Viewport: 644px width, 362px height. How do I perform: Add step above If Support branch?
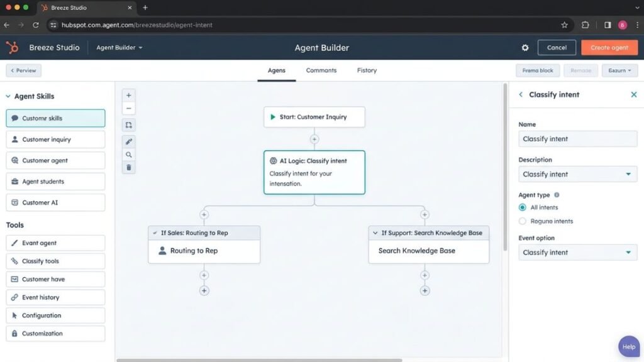point(425,214)
